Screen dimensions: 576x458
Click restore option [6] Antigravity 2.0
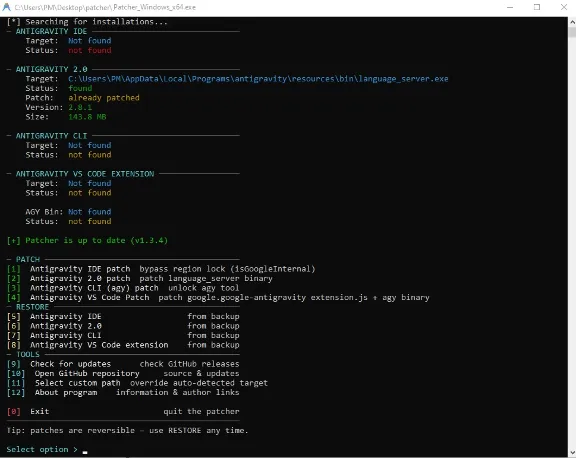pos(123,326)
